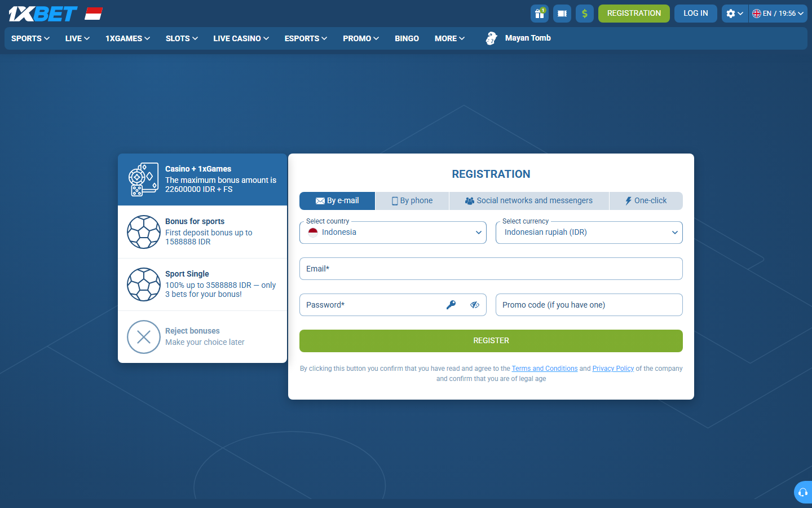Open the live support headset chat icon
This screenshot has width=812, height=508.
(803, 492)
